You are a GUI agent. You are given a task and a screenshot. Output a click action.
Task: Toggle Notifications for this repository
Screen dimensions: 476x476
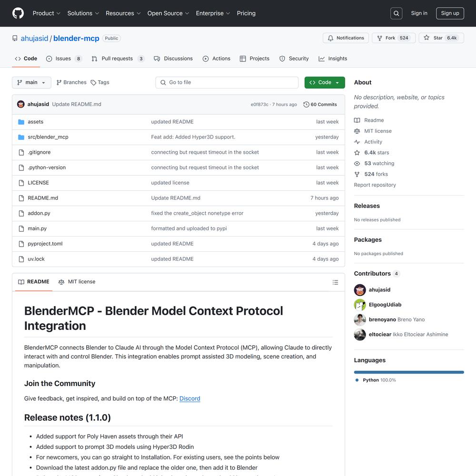pyautogui.click(x=346, y=38)
